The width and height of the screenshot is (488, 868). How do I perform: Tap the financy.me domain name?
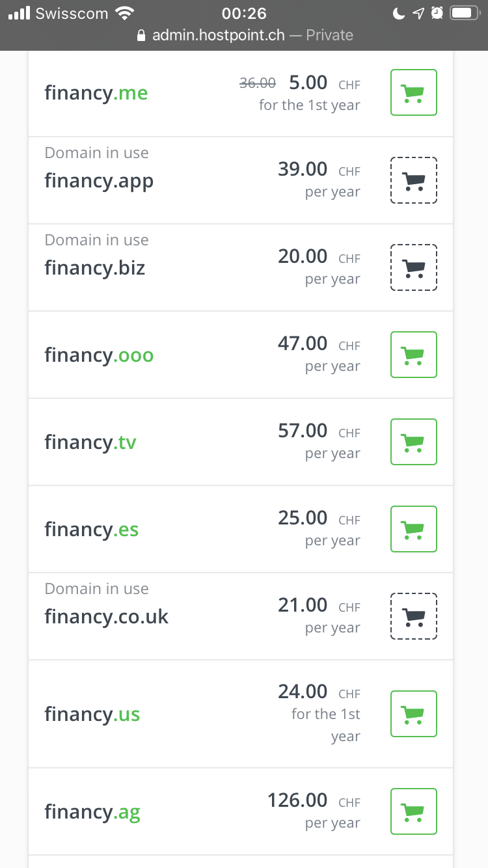96,93
